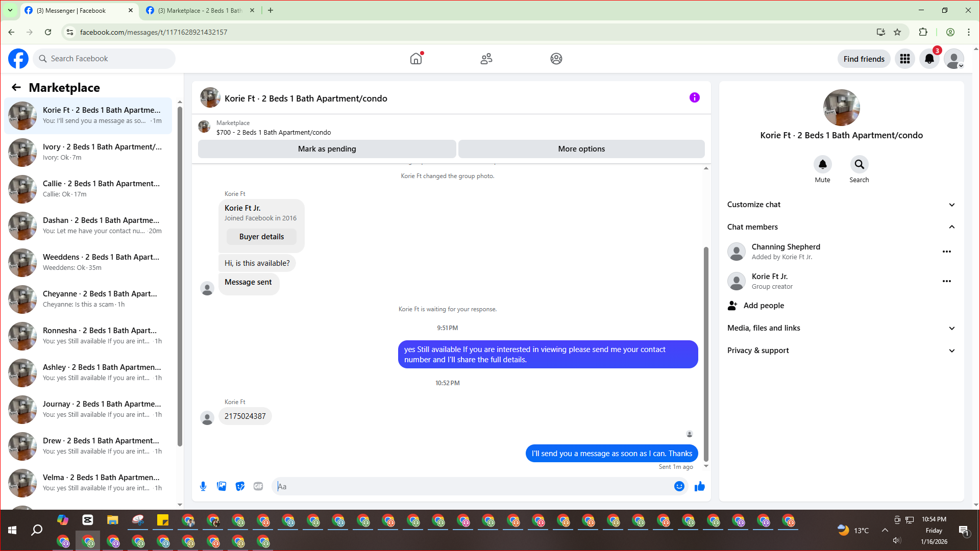Switch to the Marketplace browser tab
This screenshot has height=551, width=980.
point(199,10)
